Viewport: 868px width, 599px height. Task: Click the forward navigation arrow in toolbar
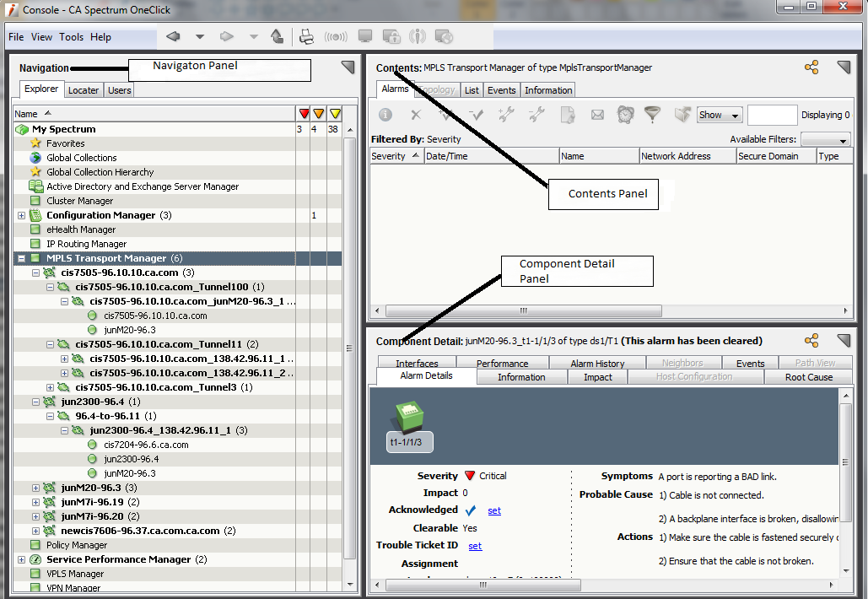[226, 36]
